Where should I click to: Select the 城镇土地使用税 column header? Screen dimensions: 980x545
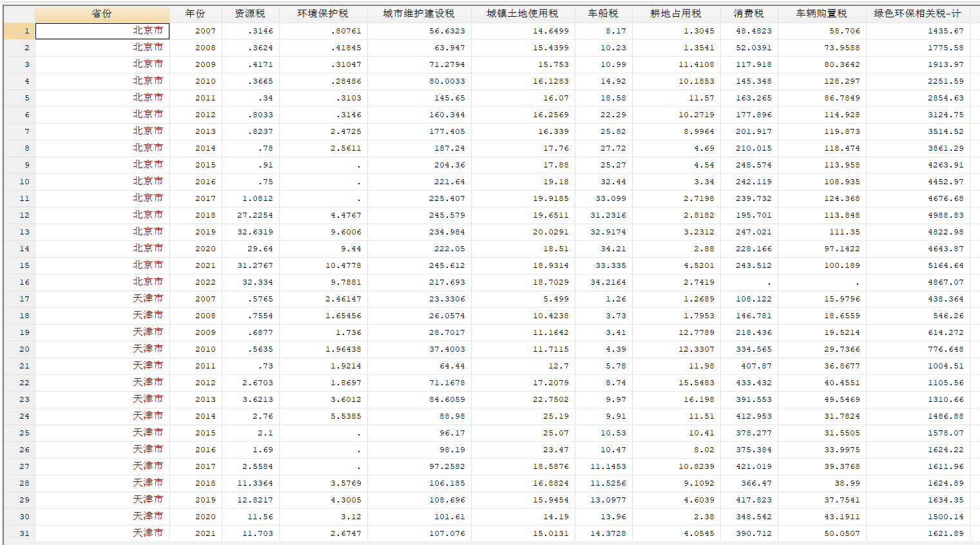pos(523,14)
